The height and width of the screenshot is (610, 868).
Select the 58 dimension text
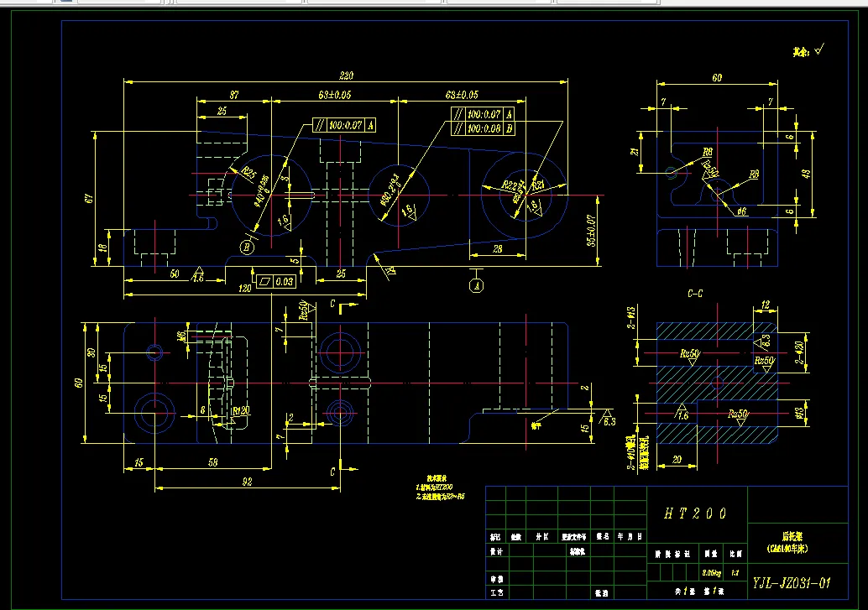212,461
